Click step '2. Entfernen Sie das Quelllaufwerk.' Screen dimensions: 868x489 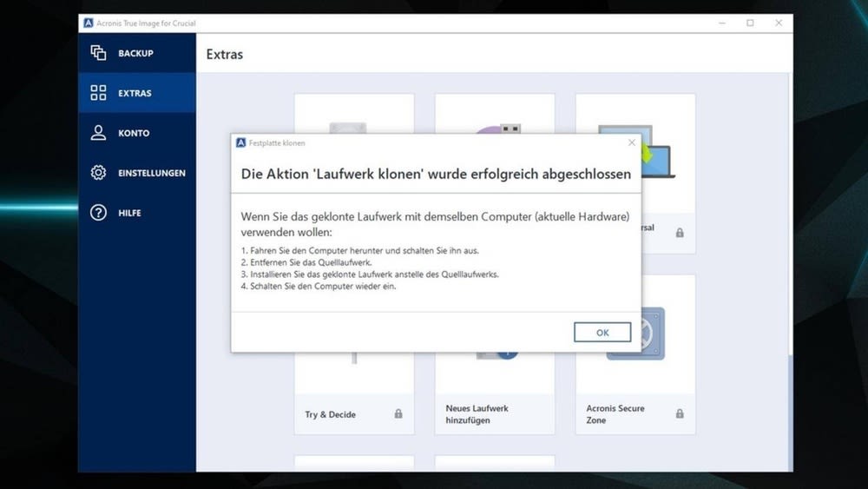pyautogui.click(x=306, y=262)
